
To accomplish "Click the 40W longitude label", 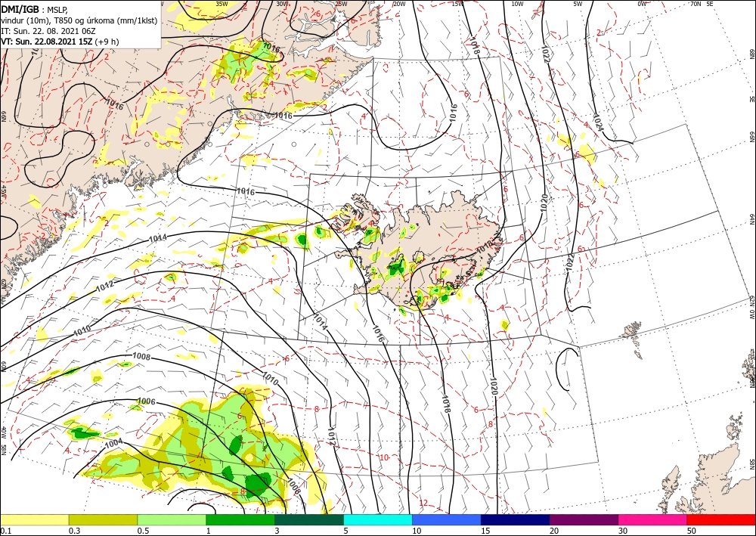I will (3, 431).
